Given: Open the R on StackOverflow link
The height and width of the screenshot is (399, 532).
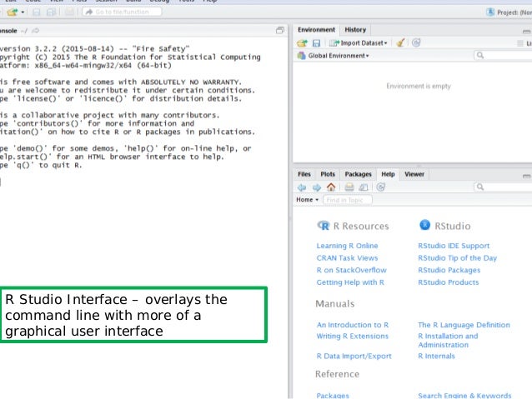Looking at the screenshot, I should (x=351, y=270).
